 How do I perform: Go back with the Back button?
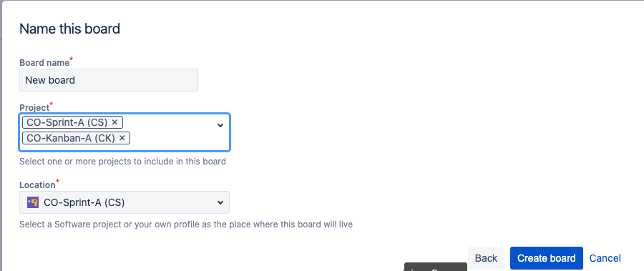pyautogui.click(x=487, y=258)
